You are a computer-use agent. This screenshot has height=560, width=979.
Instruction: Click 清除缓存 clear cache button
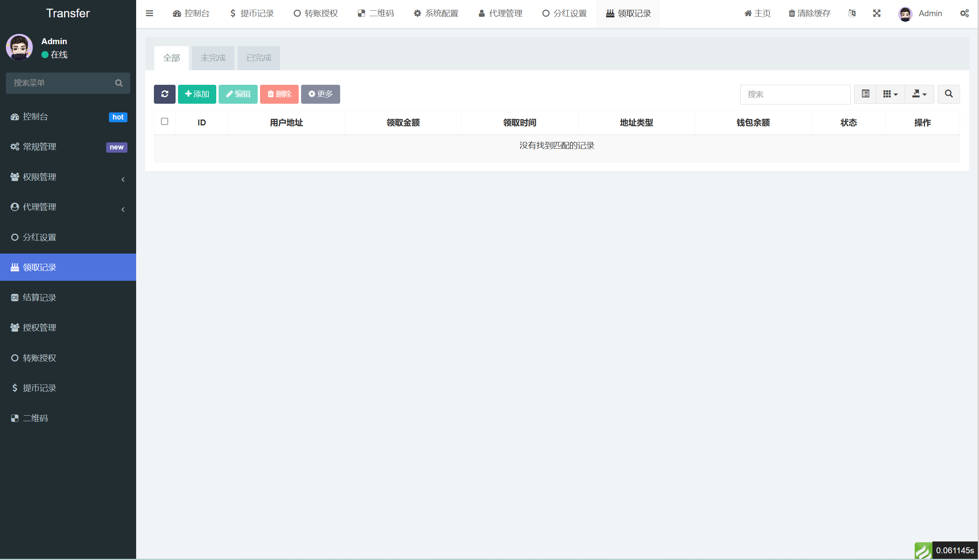[x=809, y=13]
